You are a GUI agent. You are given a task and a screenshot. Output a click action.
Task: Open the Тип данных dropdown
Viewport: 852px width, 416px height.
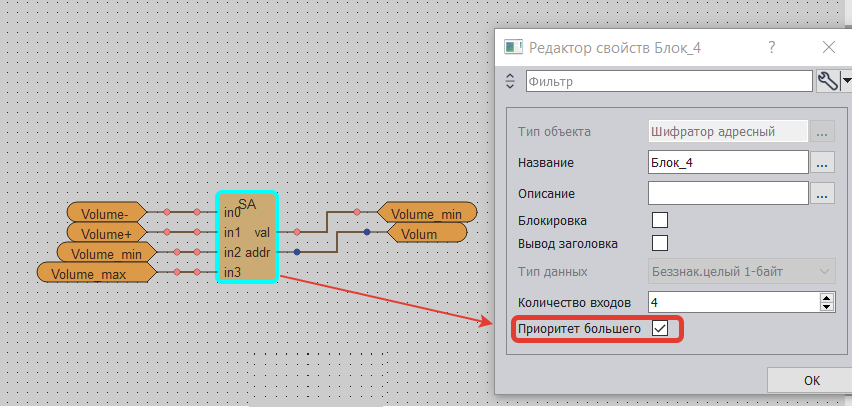pos(741,271)
